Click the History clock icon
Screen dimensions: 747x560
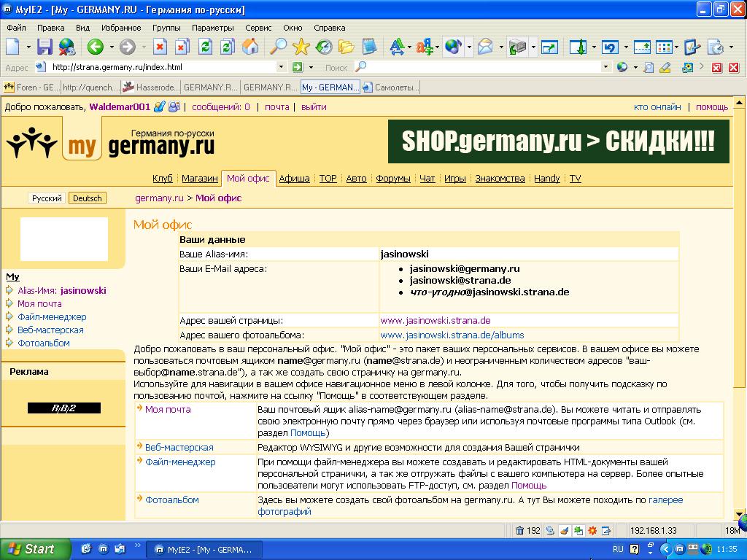tap(323, 47)
